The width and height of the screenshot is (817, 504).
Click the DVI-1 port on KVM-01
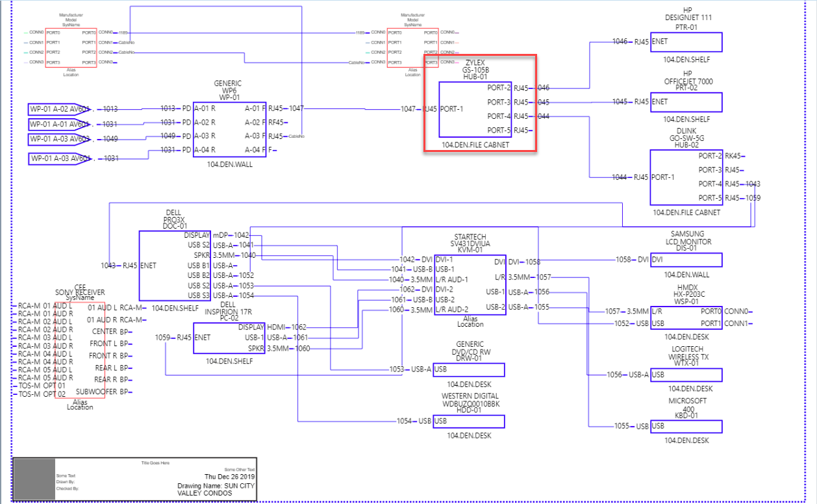tap(445, 259)
